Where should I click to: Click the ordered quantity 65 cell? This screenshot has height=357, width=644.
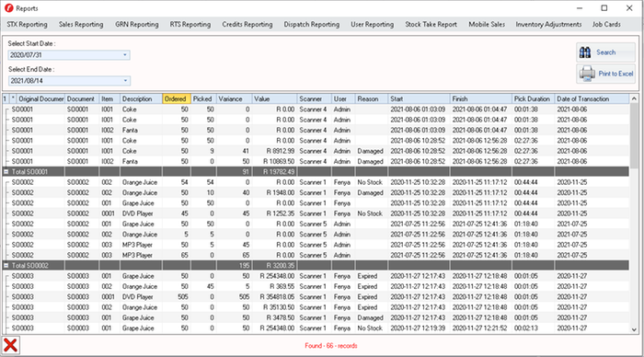tap(177, 255)
